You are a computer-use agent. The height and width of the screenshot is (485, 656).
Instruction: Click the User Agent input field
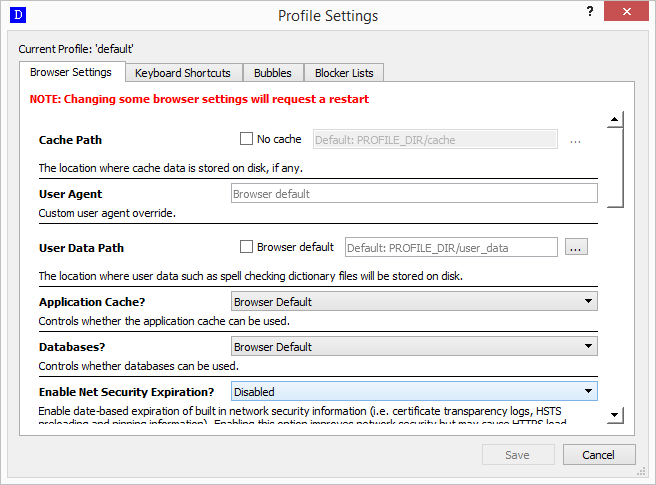pos(414,194)
